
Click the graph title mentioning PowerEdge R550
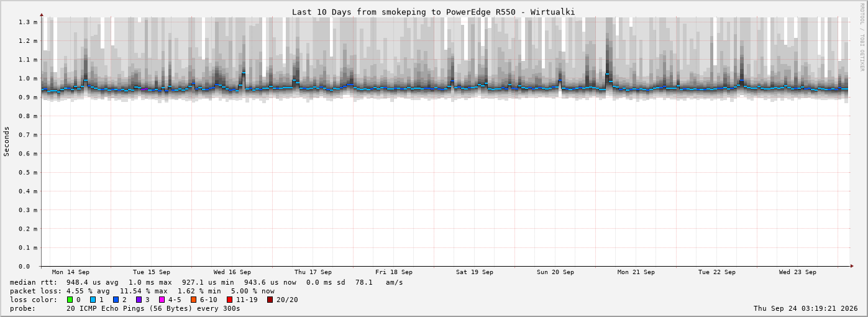[x=434, y=12]
